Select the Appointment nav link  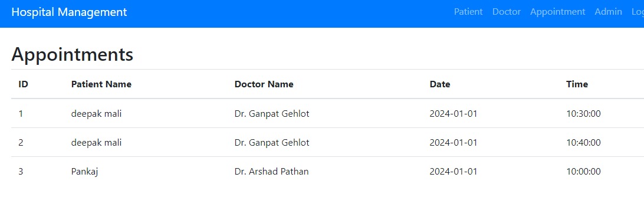[557, 12]
